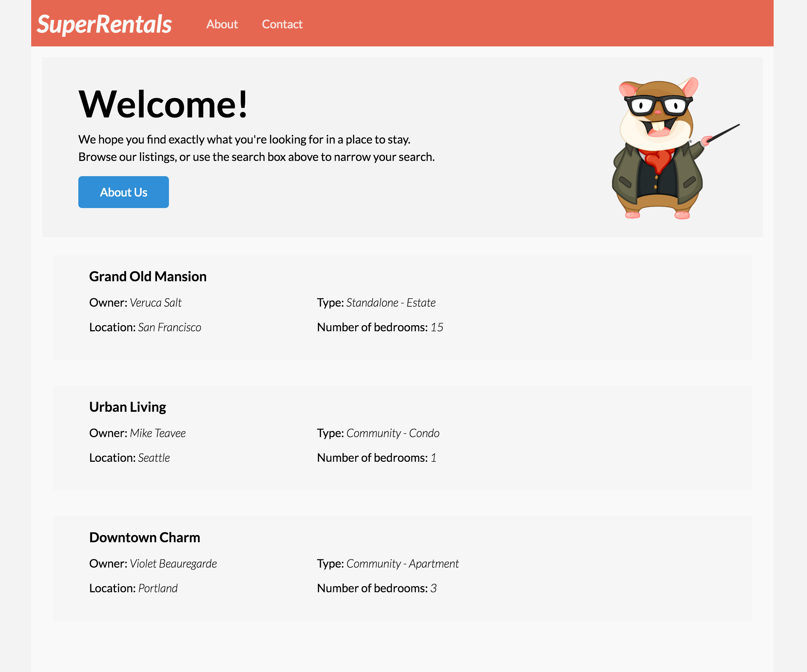Click the Portland location text

(x=158, y=588)
